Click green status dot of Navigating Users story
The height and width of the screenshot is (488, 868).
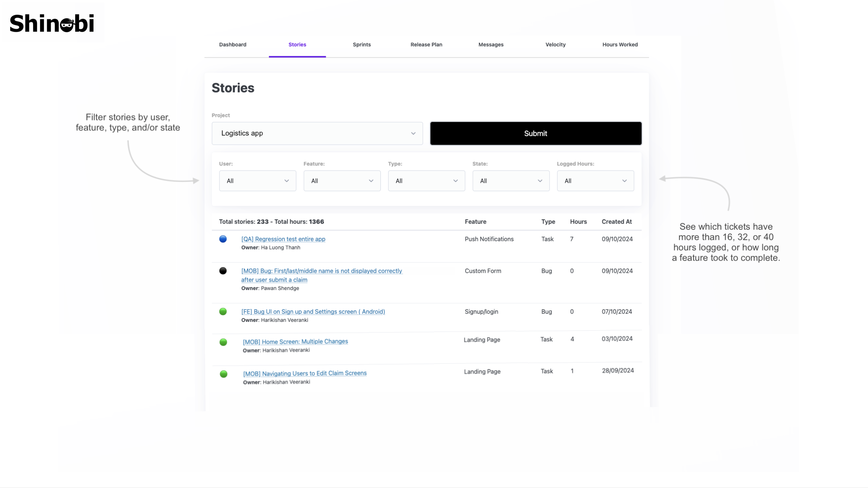click(x=223, y=374)
